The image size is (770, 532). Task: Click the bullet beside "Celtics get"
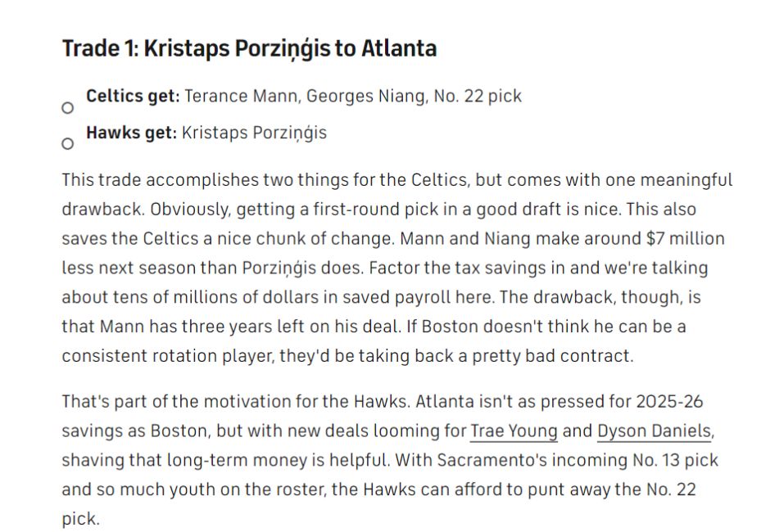coord(68,108)
